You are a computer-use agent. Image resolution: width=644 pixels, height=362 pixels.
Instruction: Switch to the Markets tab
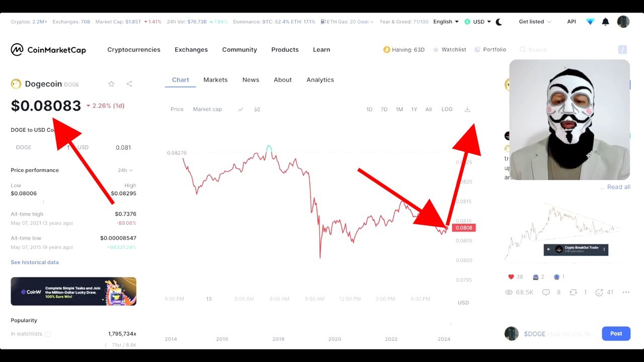[215, 80]
